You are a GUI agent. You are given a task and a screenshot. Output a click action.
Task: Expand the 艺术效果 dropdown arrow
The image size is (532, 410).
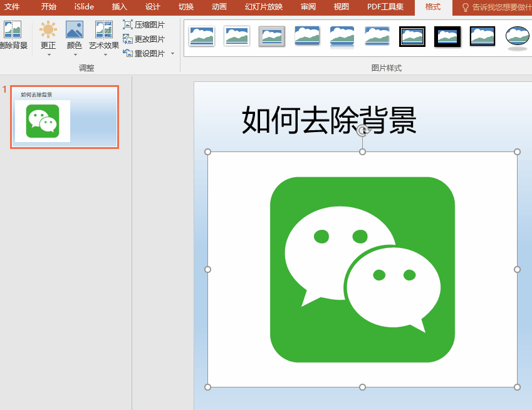point(105,54)
